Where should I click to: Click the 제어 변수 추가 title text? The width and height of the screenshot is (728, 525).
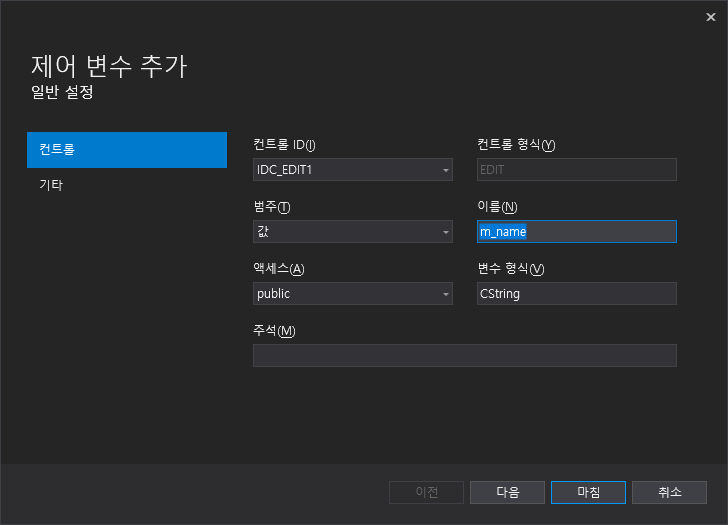tap(109, 66)
